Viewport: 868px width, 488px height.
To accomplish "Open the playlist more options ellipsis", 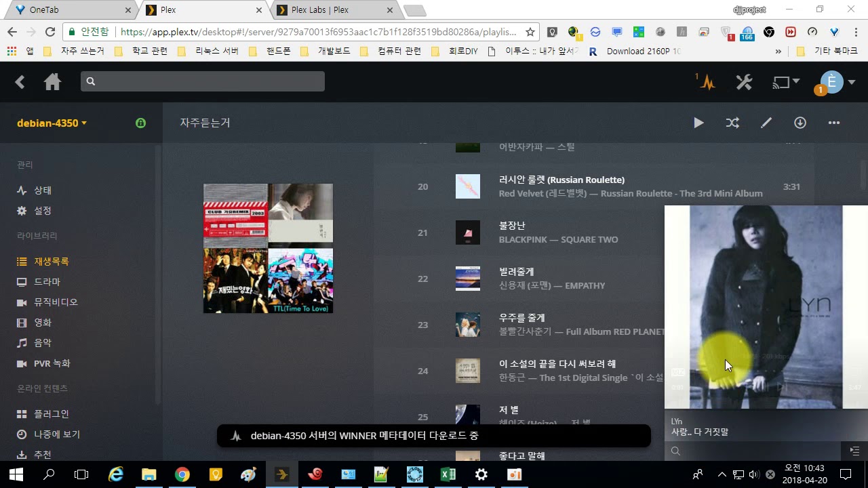I will pyautogui.click(x=834, y=123).
